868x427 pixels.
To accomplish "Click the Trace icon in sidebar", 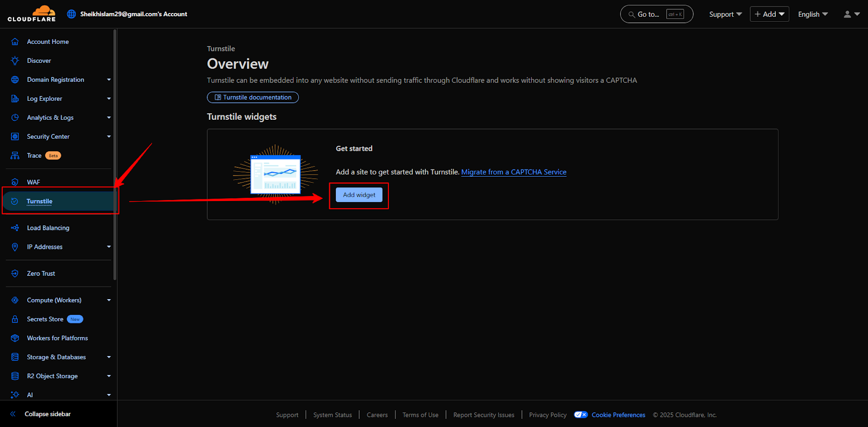I will pyautogui.click(x=15, y=156).
